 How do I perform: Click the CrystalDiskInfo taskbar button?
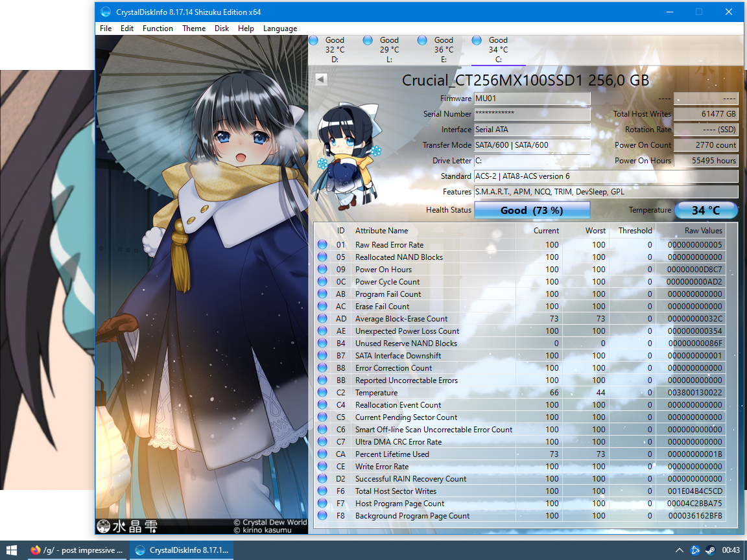(182, 550)
